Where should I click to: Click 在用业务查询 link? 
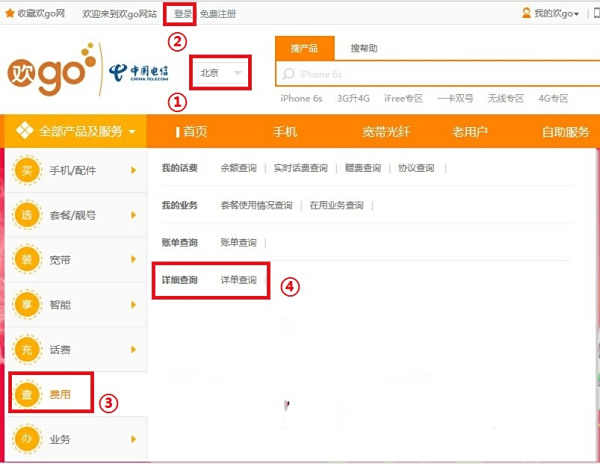pyautogui.click(x=336, y=205)
